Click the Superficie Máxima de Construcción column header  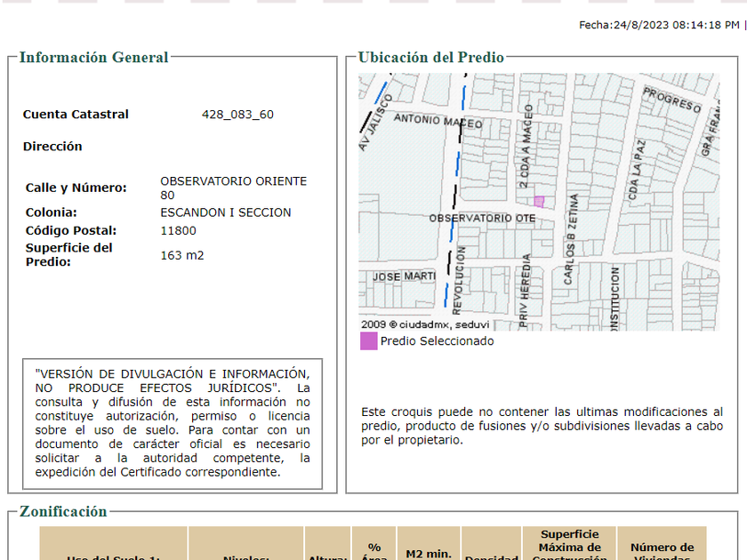click(x=569, y=544)
